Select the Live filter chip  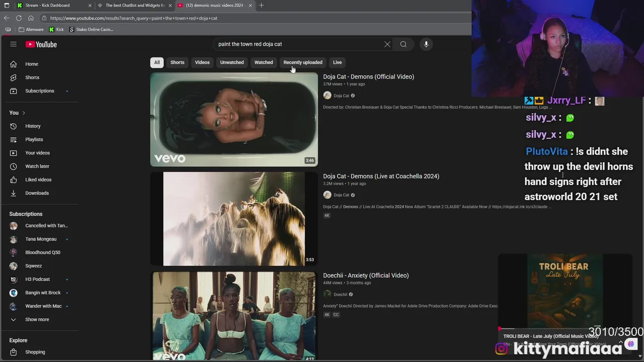pos(337,62)
